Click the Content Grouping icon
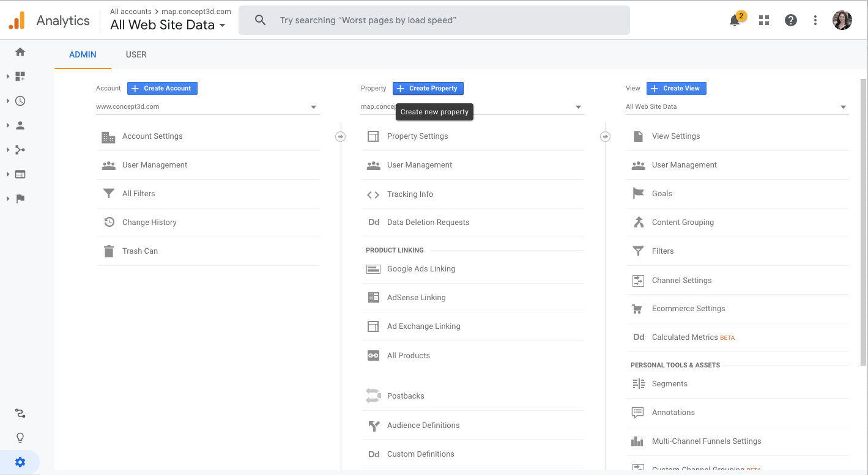This screenshot has width=868, height=475. 639,223
